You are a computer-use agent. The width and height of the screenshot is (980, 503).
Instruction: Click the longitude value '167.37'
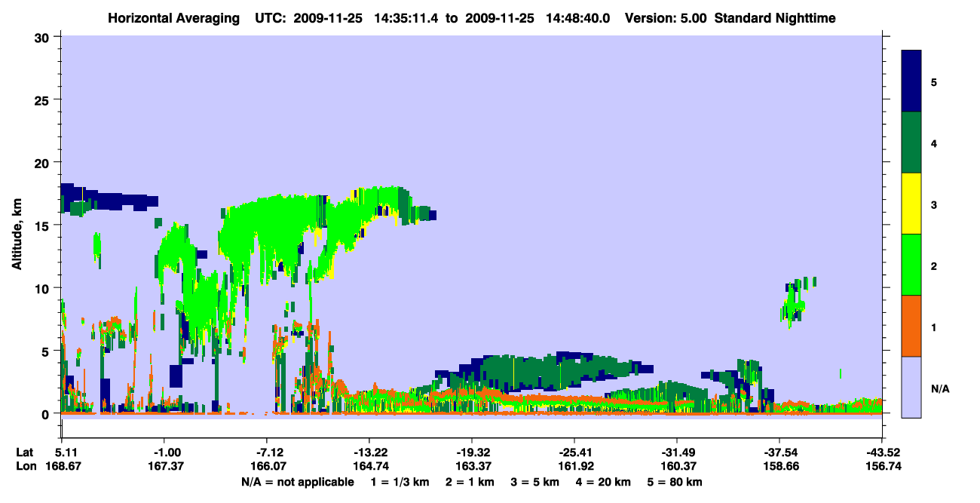[164, 466]
